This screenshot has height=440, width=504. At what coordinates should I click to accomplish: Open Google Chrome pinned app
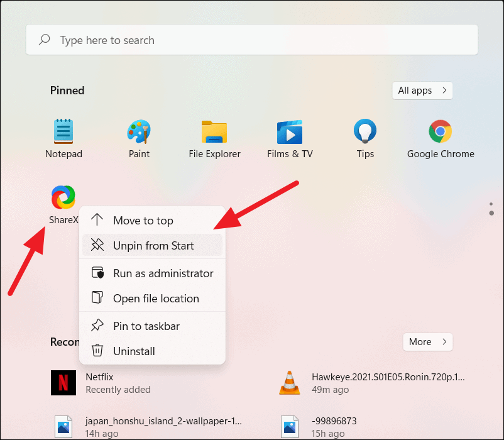(441, 138)
